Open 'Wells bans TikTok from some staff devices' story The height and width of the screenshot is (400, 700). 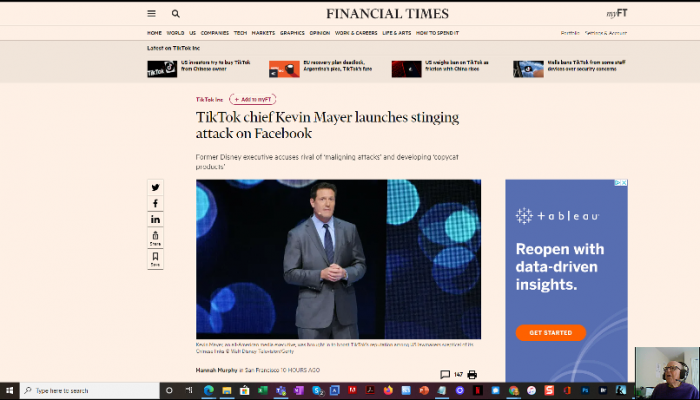point(587,66)
